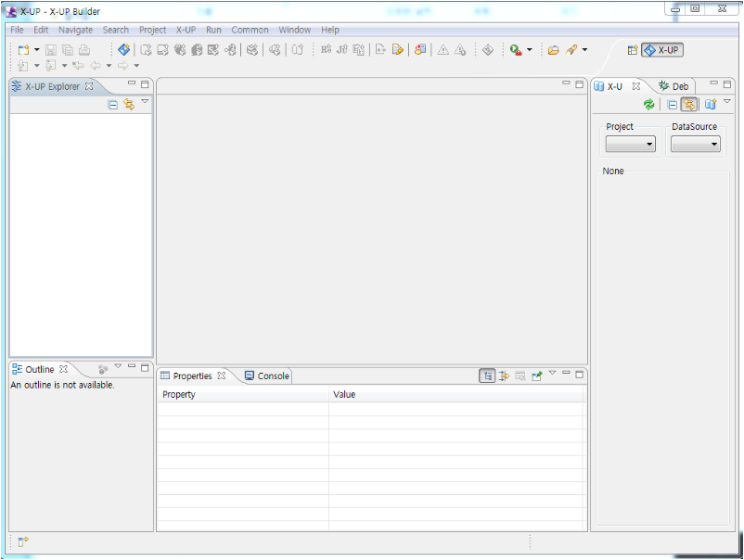Click the Previous Annotation up-arrow icon
The image size is (744, 560).
tap(51, 66)
